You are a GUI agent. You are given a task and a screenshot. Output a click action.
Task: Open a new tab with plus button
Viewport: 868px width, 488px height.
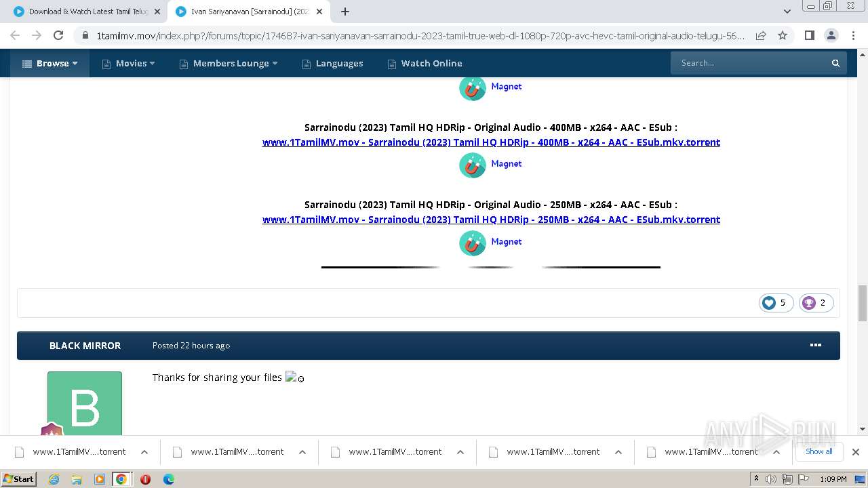345,12
